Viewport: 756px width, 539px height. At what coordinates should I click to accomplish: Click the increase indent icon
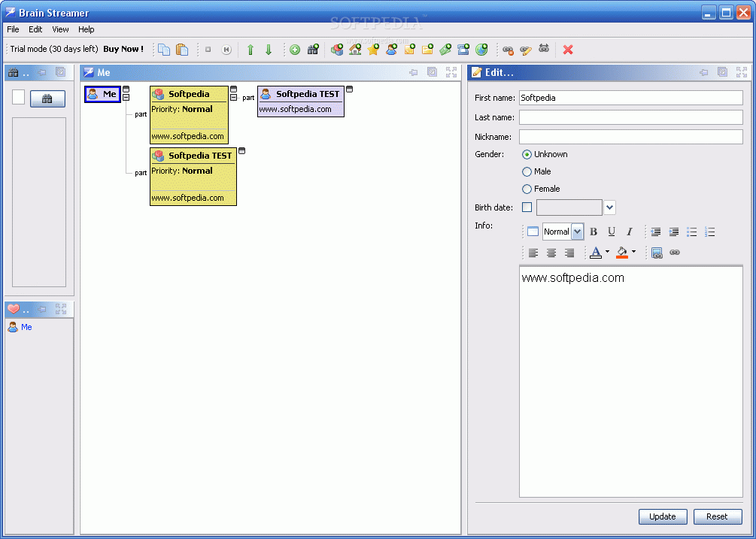click(673, 232)
